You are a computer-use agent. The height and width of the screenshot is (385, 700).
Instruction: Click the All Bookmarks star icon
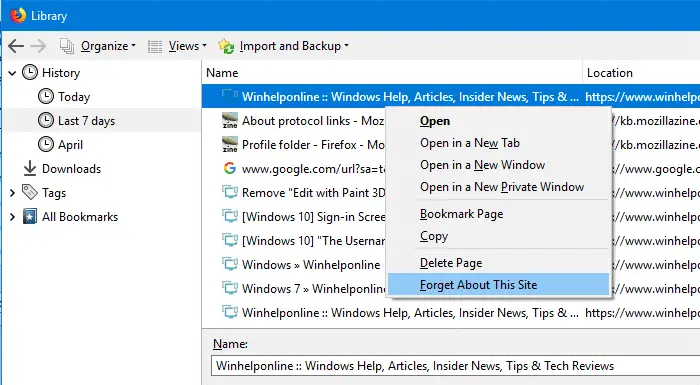click(x=30, y=217)
